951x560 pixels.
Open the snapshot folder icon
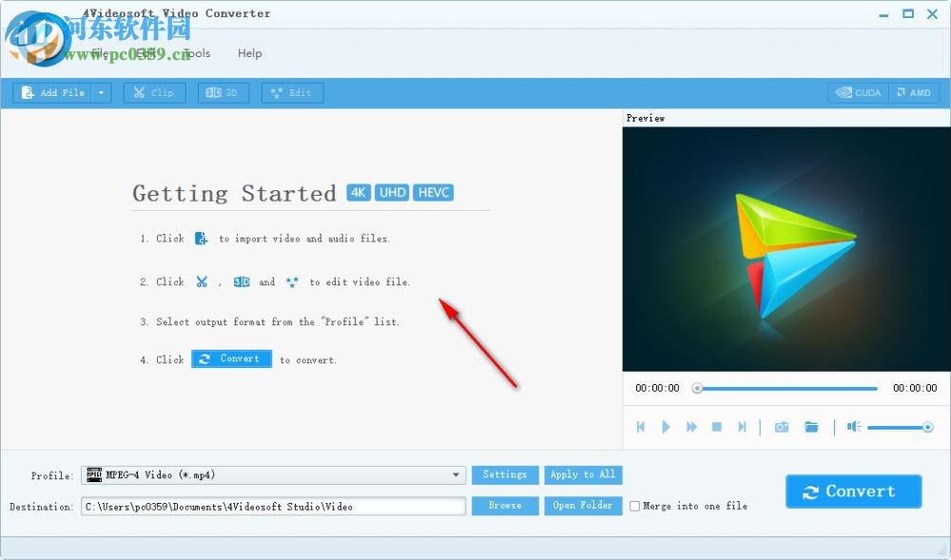[811, 427]
